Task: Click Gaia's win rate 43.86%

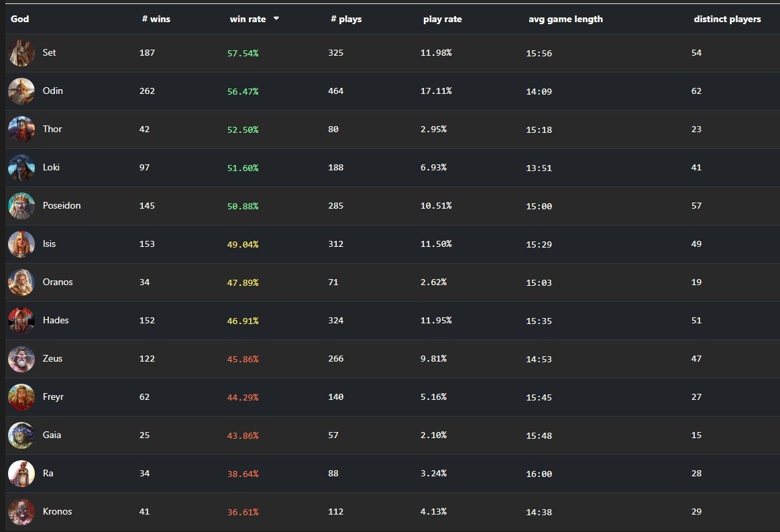Action: pos(243,435)
